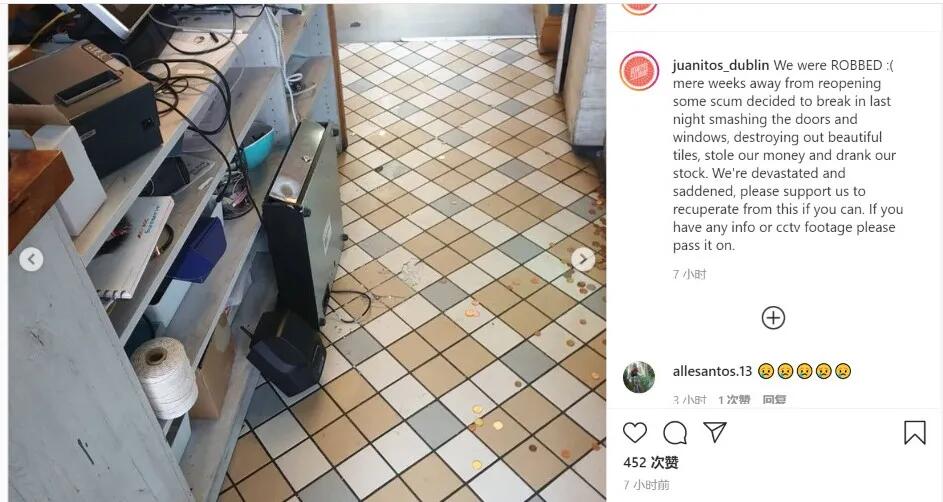
Task: Save the post using the bookmark icon
Action: [914, 432]
